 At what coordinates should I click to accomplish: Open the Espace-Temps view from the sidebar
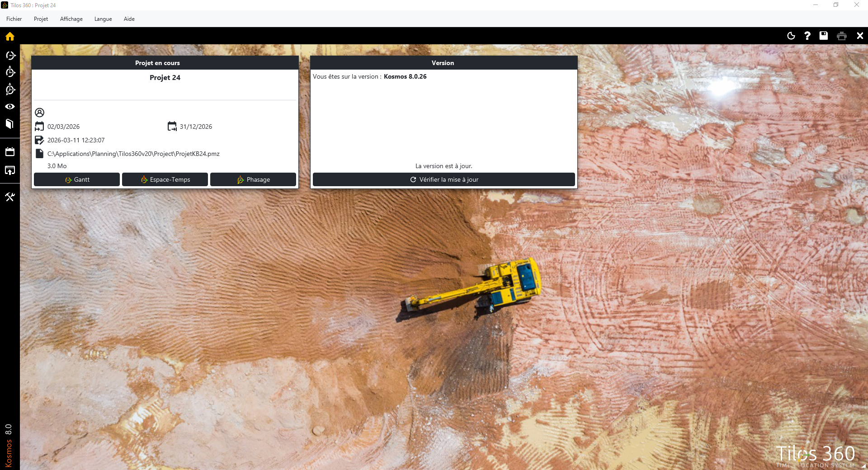click(x=10, y=72)
